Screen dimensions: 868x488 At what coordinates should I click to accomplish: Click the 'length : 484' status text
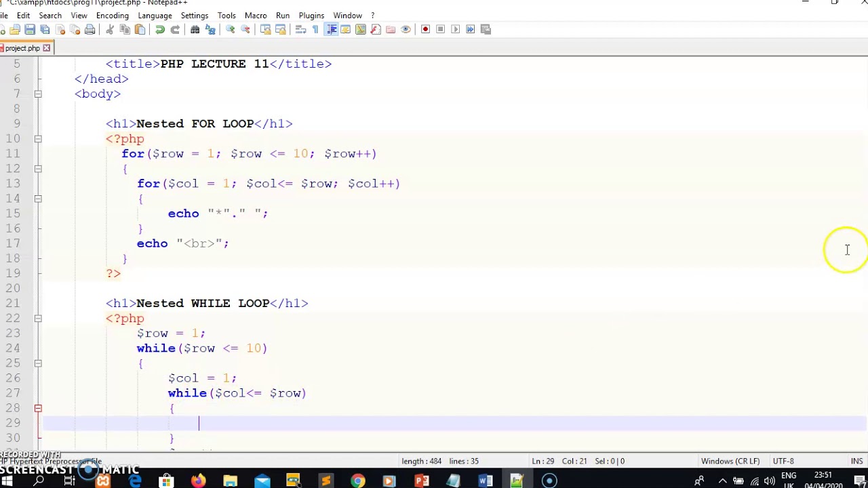tap(421, 461)
